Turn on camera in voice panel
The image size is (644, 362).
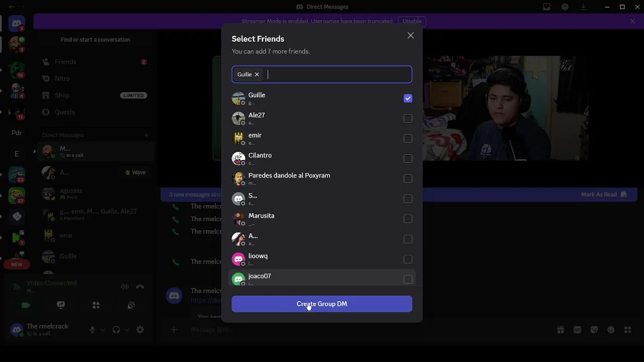click(x=26, y=305)
